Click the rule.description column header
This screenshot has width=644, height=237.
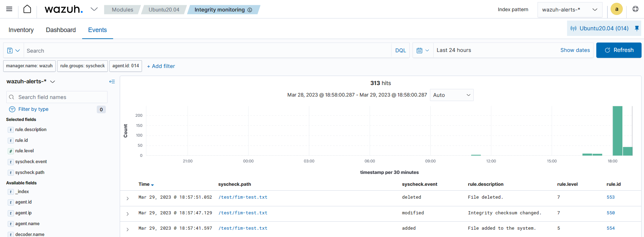click(486, 184)
